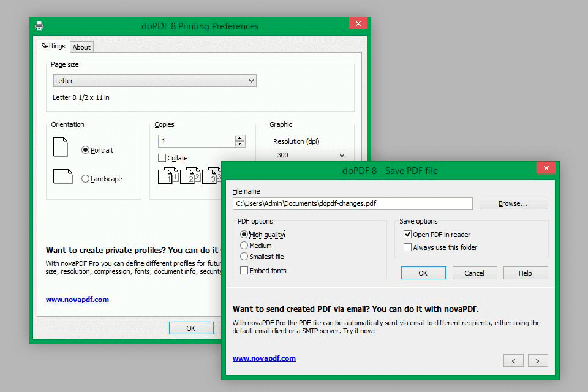Click the File name path text field

click(352, 203)
